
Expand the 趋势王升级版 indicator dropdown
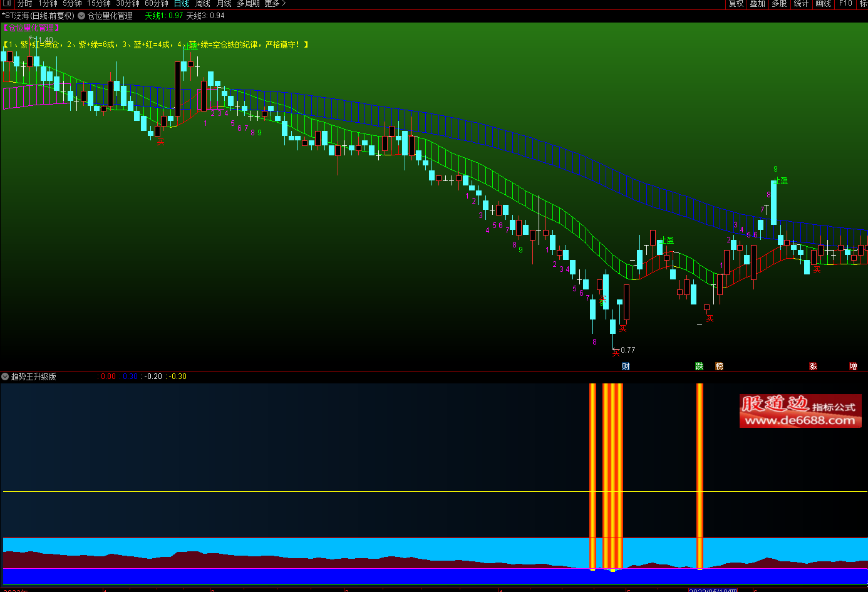point(5,376)
